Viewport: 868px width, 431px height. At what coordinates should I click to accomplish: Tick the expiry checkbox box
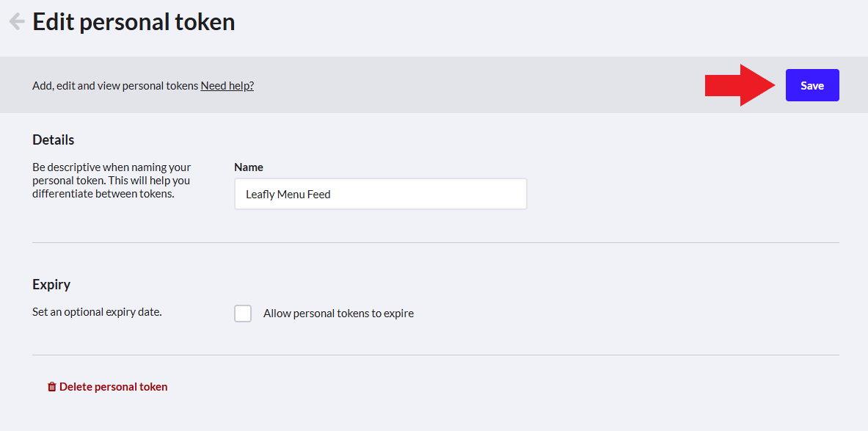click(x=242, y=313)
